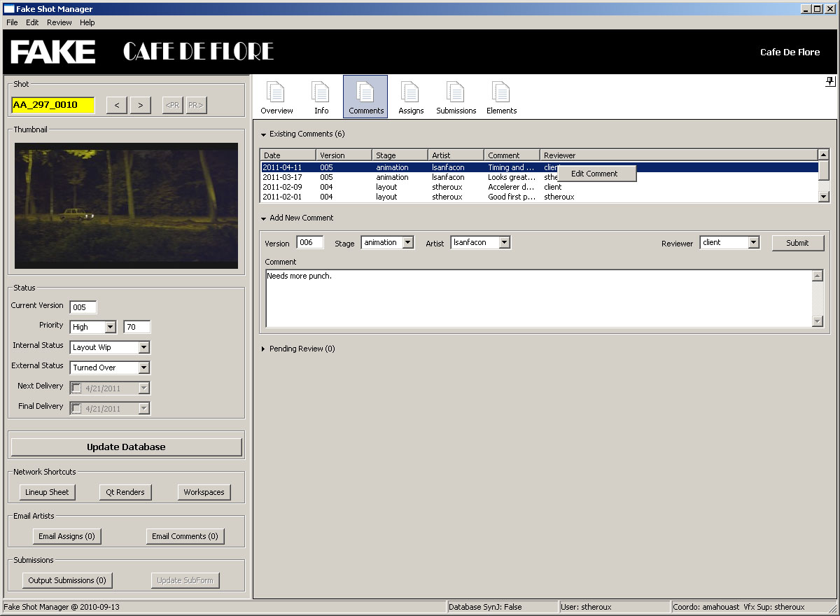This screenshot has height=616, width=840.
Task: Click the new comment Version field 006
Action: click(x=310, y=242)
